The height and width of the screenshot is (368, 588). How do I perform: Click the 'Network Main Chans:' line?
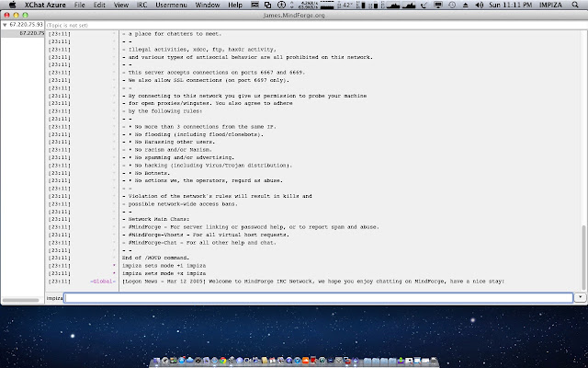pos(155,219)
